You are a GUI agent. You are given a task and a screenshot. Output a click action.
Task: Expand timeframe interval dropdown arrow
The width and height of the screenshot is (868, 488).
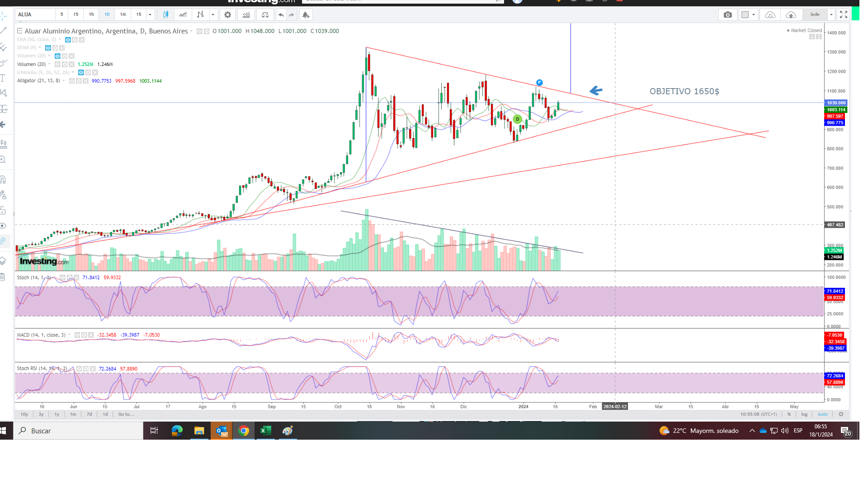click(x=150, y=15)
